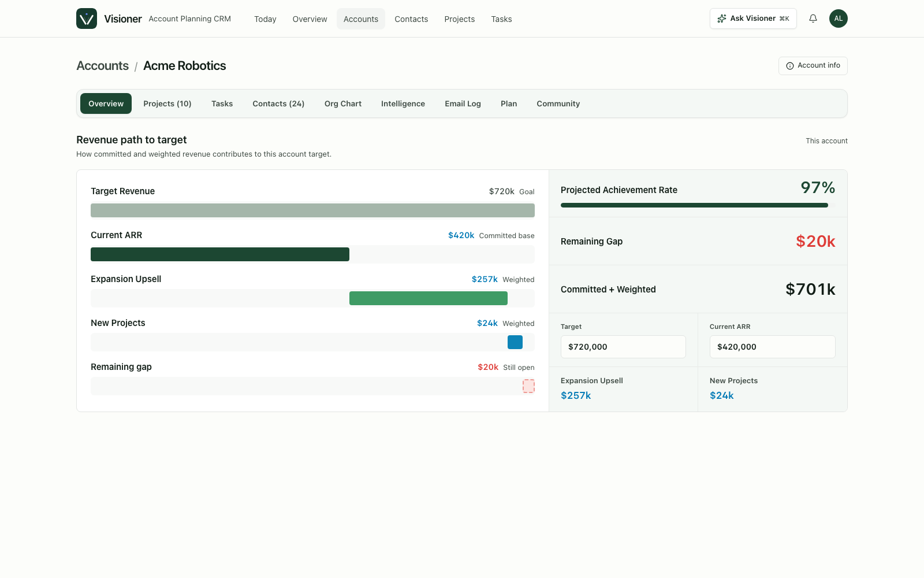
Task: Click the blue New Projects bar segment
Action: pos(515,342)
